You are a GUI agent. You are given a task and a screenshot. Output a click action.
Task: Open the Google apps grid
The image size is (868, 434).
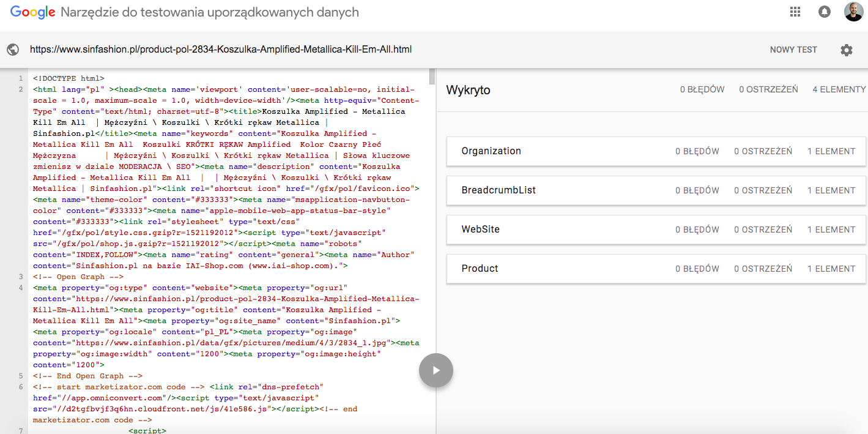pyautogui.click(x=795, y=12)
